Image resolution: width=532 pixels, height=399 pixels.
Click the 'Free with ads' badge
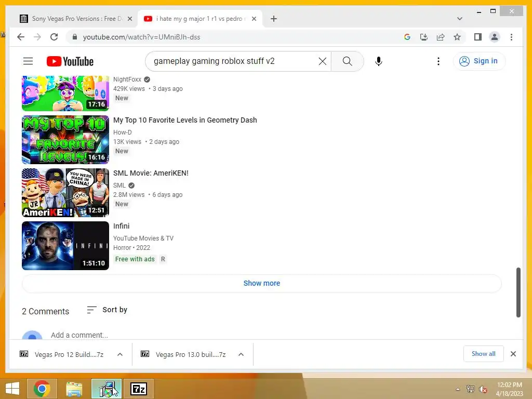pyautogui.click(x=135, y=259)
